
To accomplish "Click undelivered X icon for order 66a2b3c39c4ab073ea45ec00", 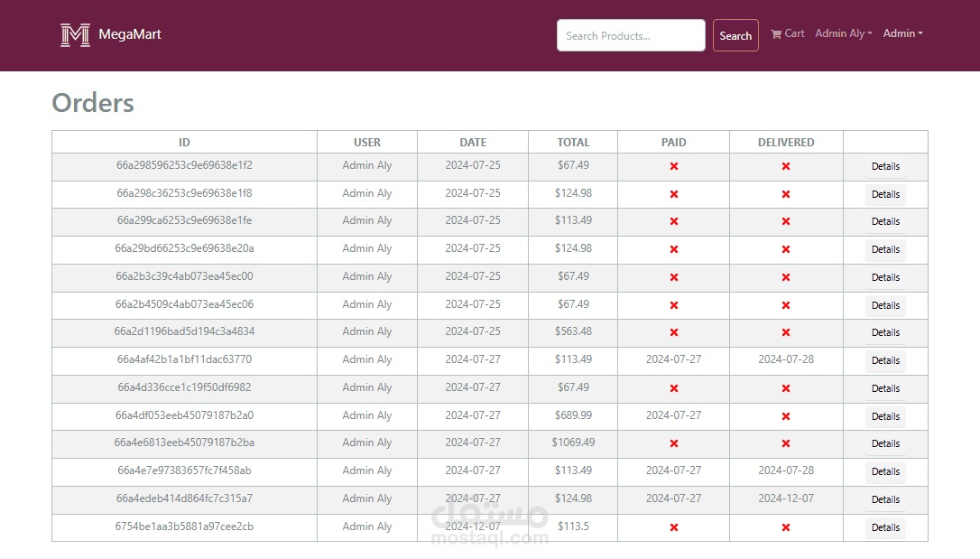I will coord(786,277).
